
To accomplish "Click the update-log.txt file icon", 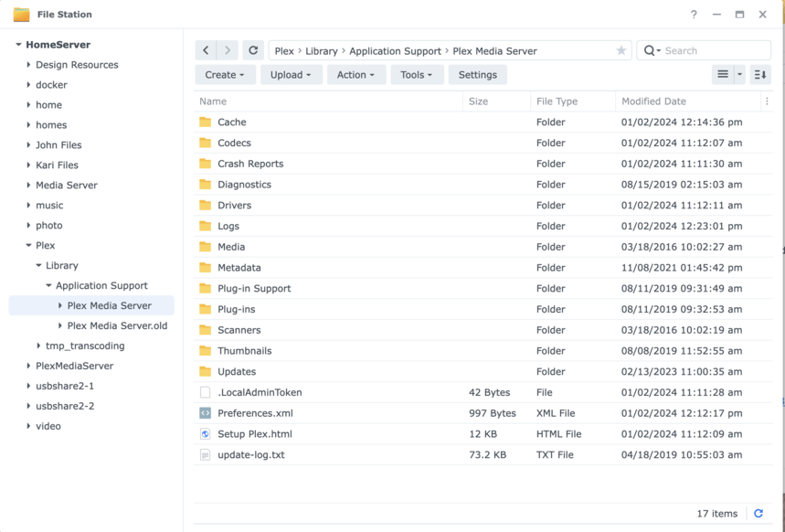I will (206, 455).
